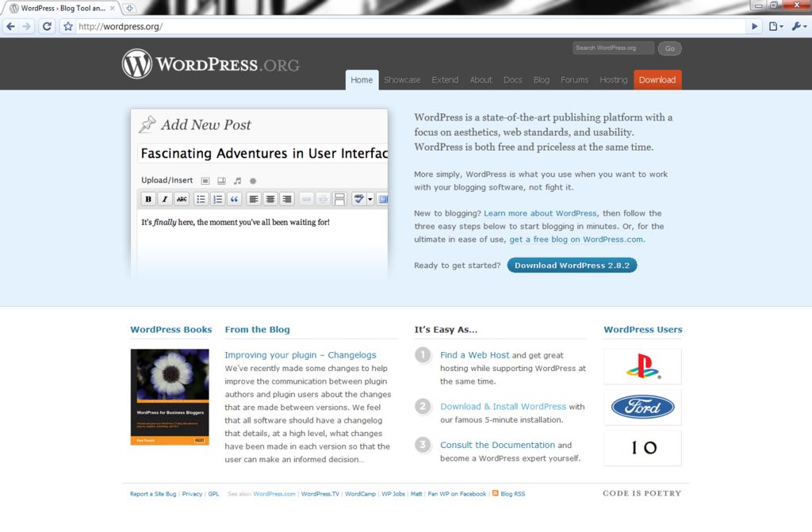This screenshot has height=532, width=812.
Task: Open the Improving your plugin – Changelogs post
Action: (301, 355)
